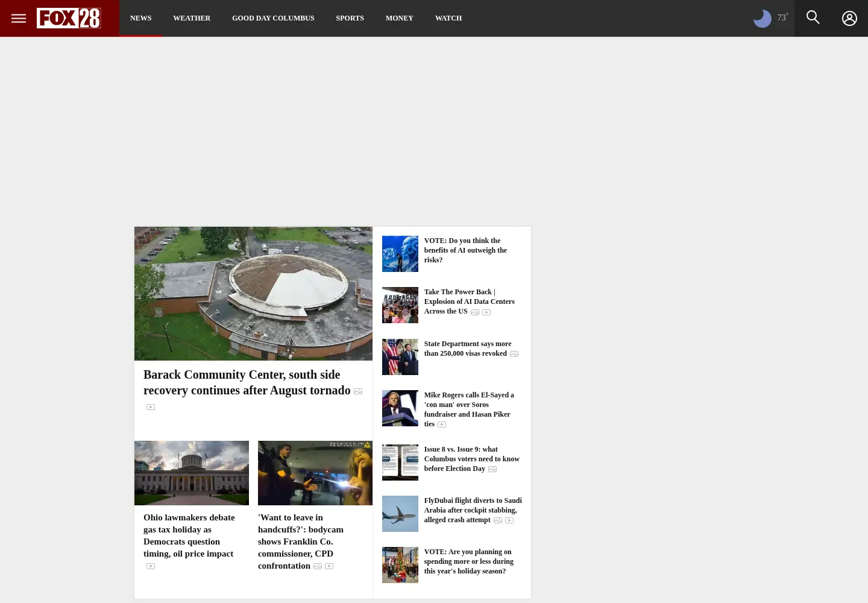Click the Barack Community Center aerial photo

[253, 294]
